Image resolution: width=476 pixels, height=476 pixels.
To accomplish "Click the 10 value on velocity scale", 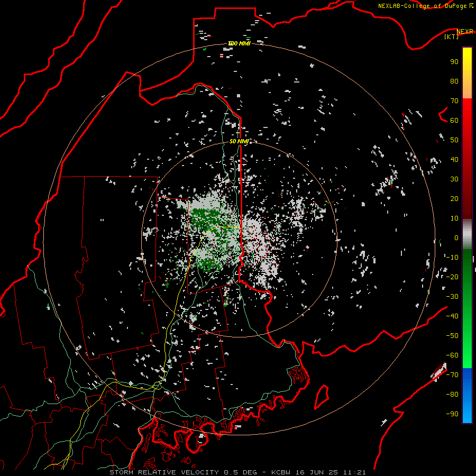I will [454, 218].
